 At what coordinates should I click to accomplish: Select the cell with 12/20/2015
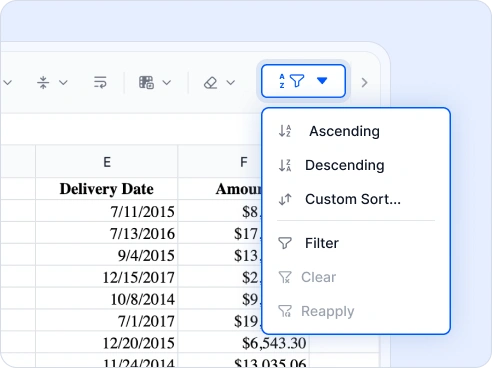107,343
